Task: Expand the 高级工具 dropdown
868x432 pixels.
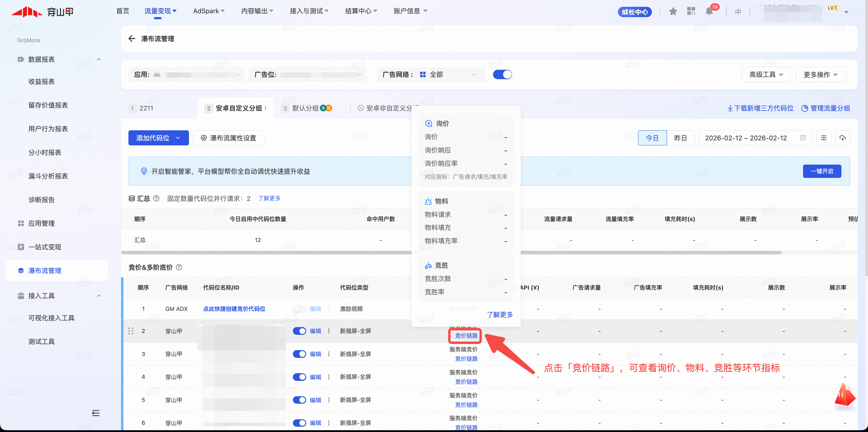Action: coord(766,74)
